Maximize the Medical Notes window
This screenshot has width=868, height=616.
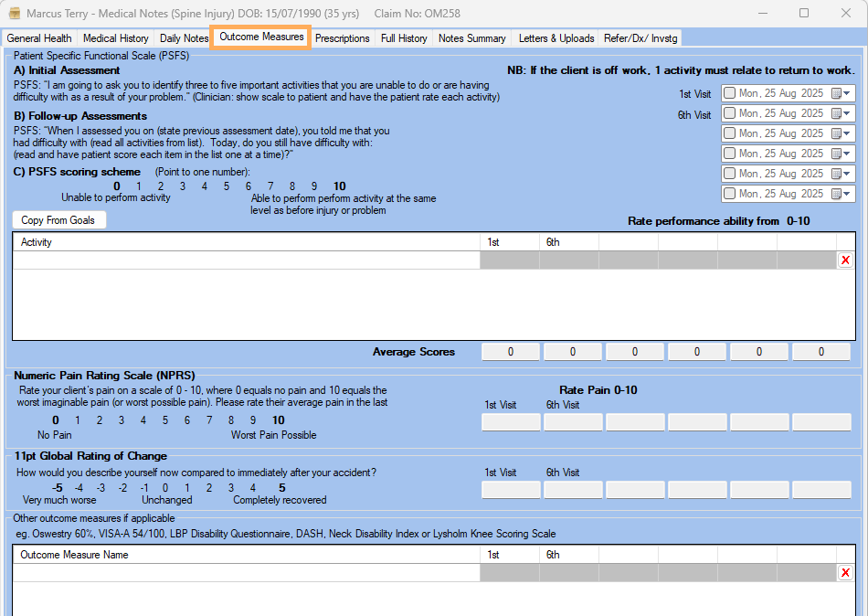pos(804,14)
